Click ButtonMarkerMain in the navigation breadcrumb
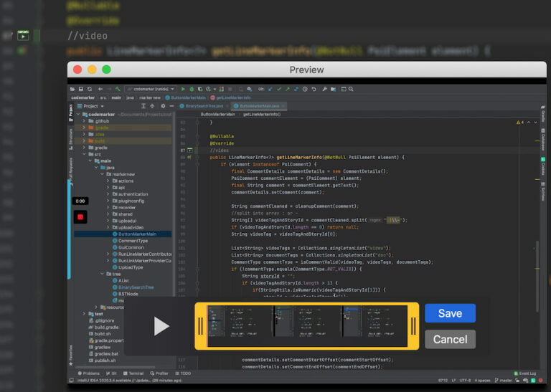 click(185, 97)
